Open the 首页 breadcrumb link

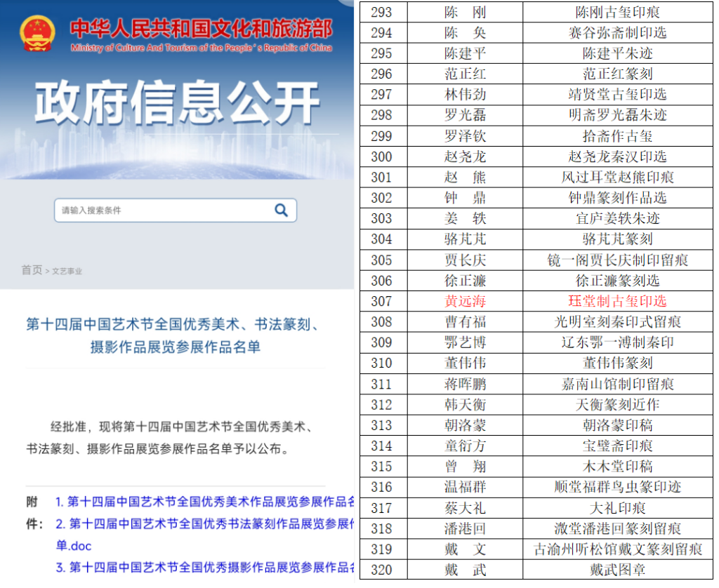pos(32,270)
